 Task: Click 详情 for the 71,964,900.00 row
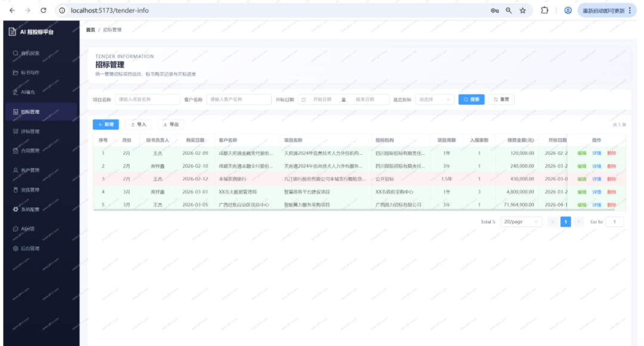(x=596, y=205)
